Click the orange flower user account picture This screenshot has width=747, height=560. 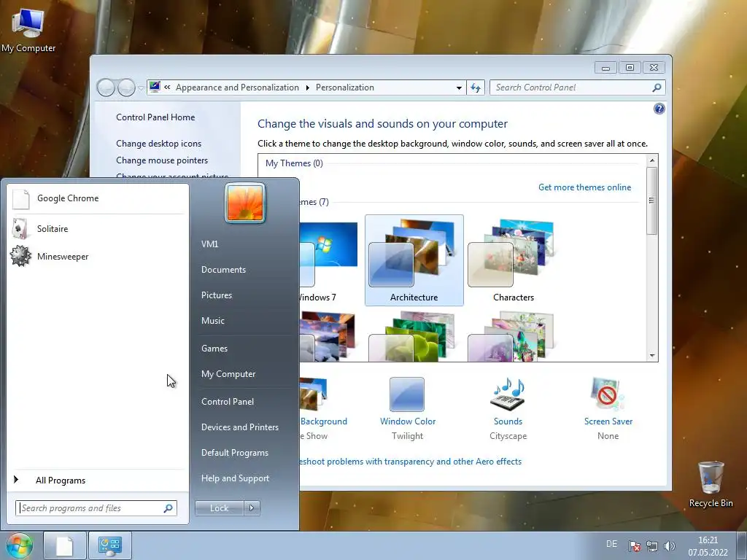coord(245,203)
